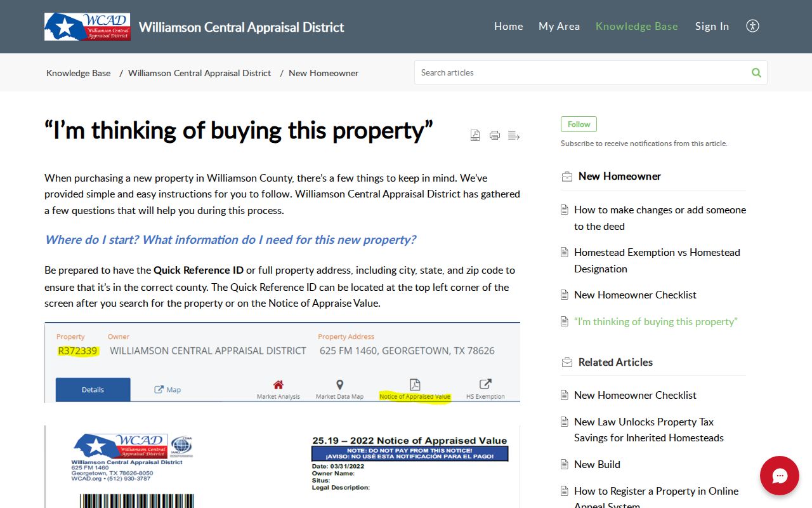Go to the Home menu item
Image resolution: width=812 pixels, height=508 pixels.
point(509,26)
